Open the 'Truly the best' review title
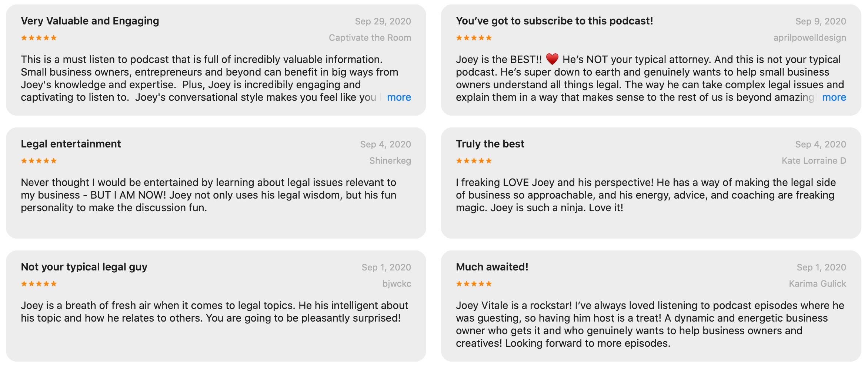Screen dimensions: 868x369 coord(490,144)
